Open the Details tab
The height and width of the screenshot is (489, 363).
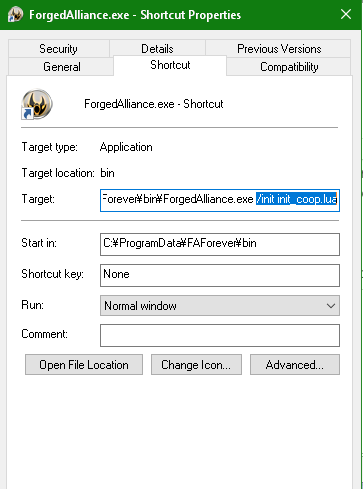pos(157,49)
